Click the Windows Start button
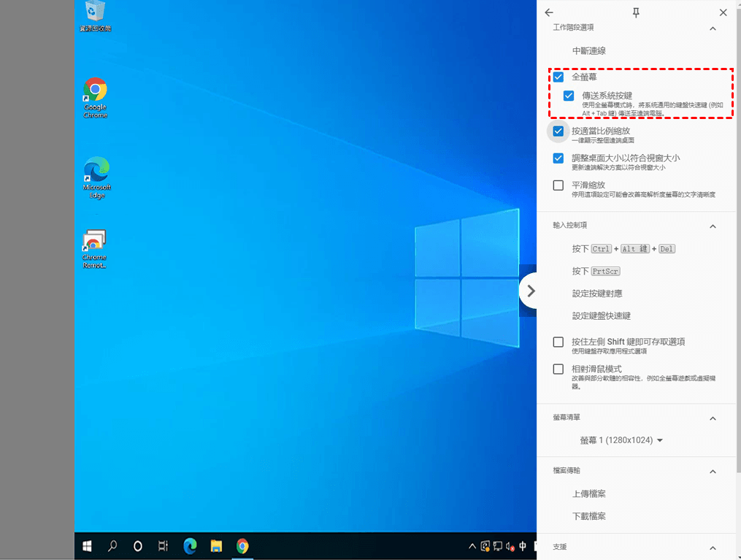Viewport: 741px width, 560px height. point(87,545)
